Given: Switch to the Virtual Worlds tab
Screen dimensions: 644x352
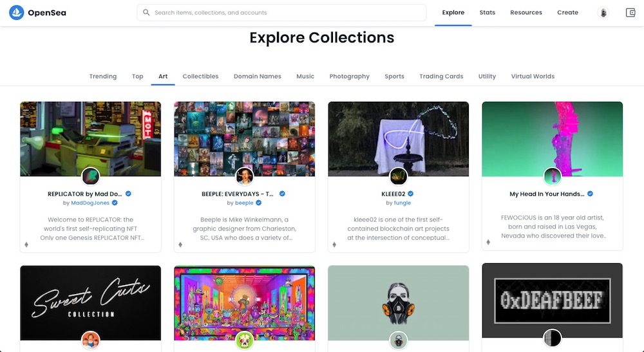Looking at the screenshot, I should pos(533,77).
